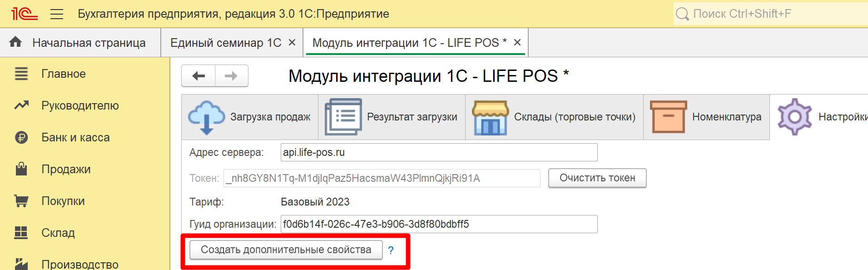The height and width of the screenshot is (270, 868).
Task: Click the Производство factory icon
Action: click(21, 264)
